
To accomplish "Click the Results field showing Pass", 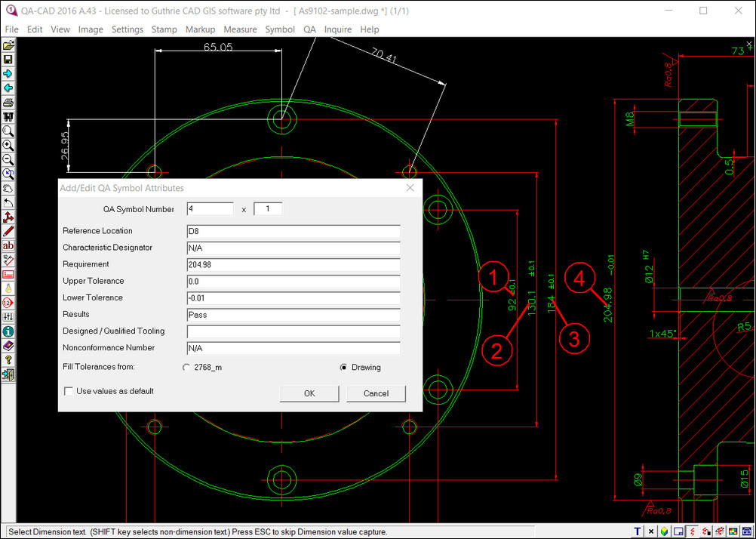I will 293,315.
